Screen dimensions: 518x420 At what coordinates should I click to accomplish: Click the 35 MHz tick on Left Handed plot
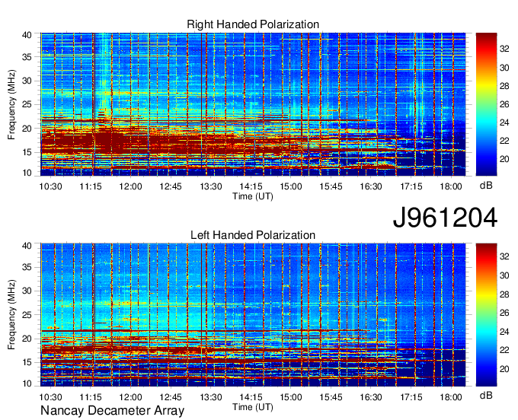[27, 268]
